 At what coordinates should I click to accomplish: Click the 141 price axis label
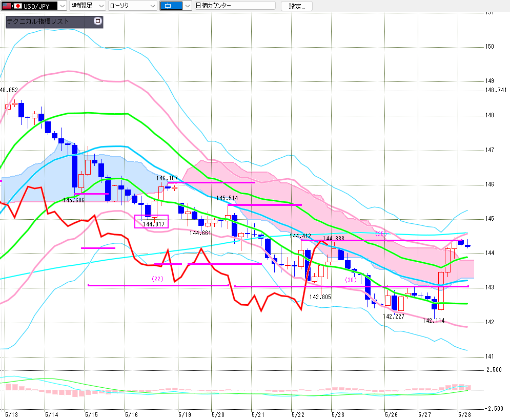point(489,356)
